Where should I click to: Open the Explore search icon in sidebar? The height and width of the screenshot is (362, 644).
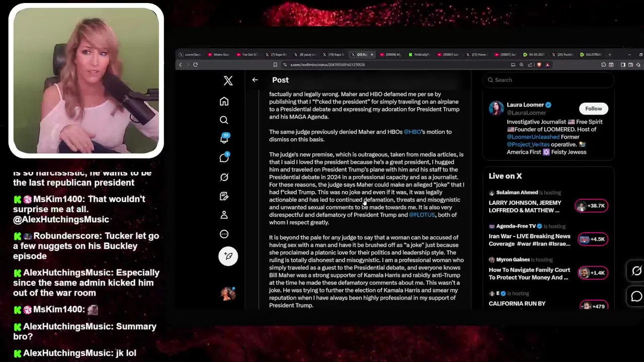pyautogui.click(x=224, y=120)
